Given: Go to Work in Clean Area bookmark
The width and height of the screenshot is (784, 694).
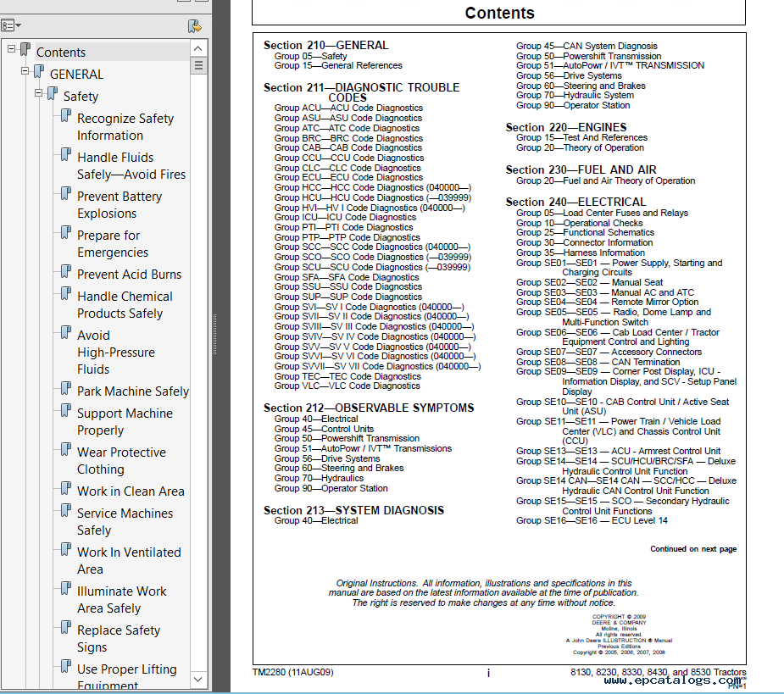Looking at the screenshot, I should (131, 491).
